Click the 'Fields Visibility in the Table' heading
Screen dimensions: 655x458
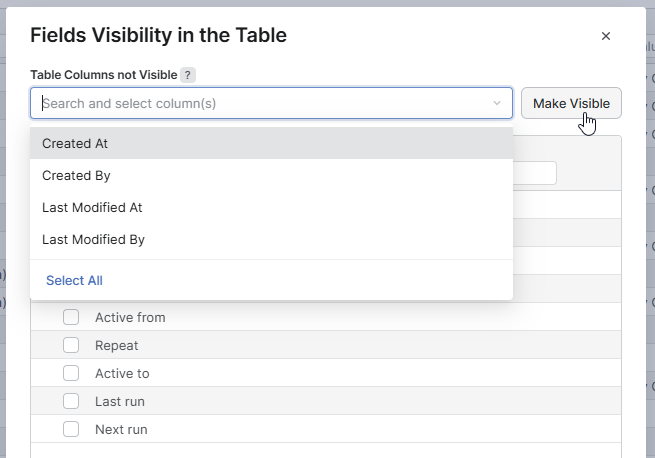tap(158, 36)
